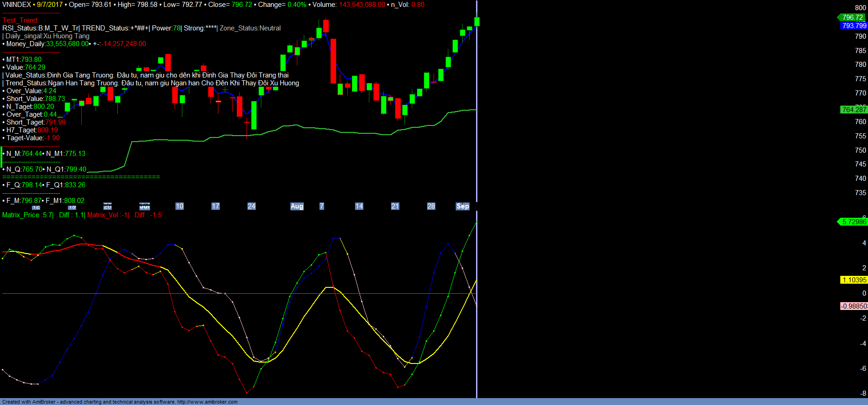Viewport: 868px width, 405px height.
Task: Select the 28 date label on axis
Action: coord(431,206)
